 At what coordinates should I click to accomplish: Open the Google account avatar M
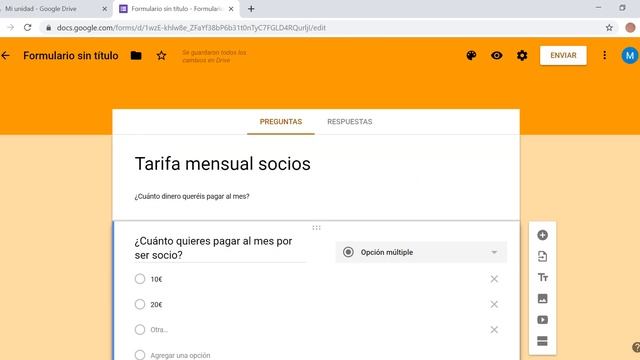click(629, 56)
